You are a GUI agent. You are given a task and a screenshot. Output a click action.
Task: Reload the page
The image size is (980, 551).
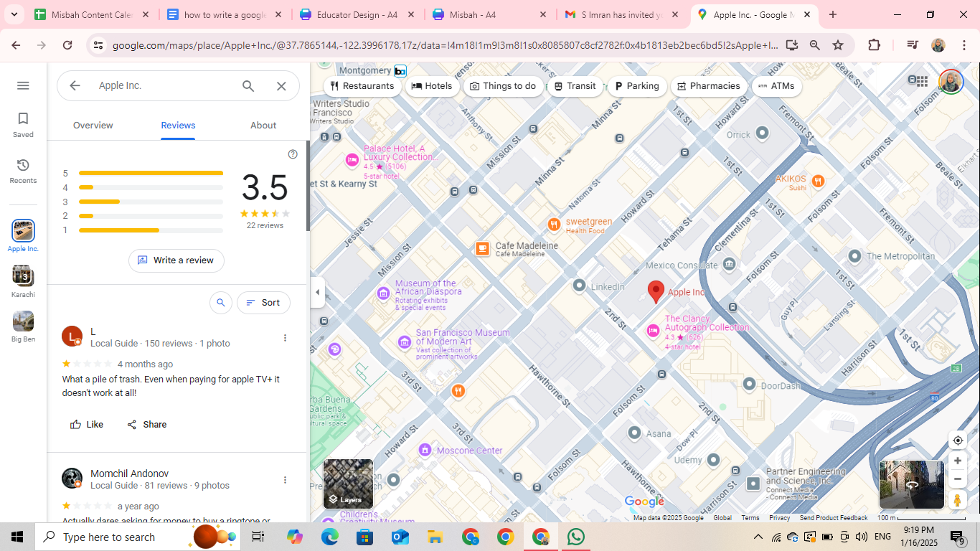click(x=67, y=45)
